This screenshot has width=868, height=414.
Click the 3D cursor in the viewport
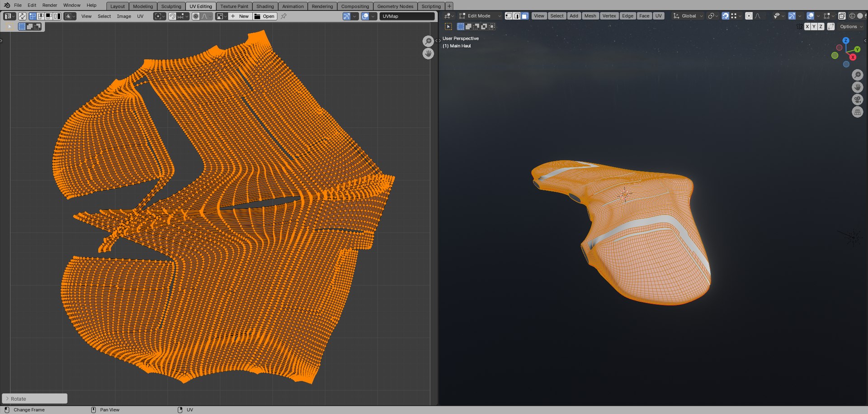[x=625, y=195]
